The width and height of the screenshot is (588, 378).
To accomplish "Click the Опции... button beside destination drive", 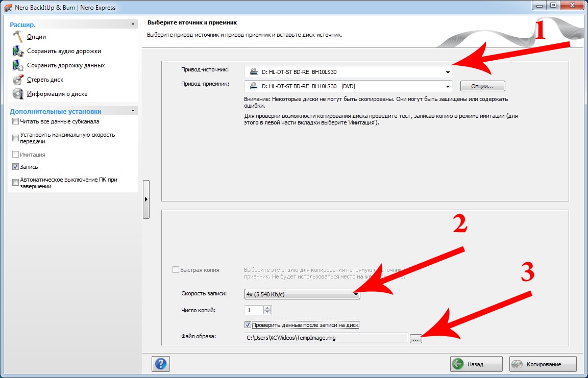I will 483,86.
